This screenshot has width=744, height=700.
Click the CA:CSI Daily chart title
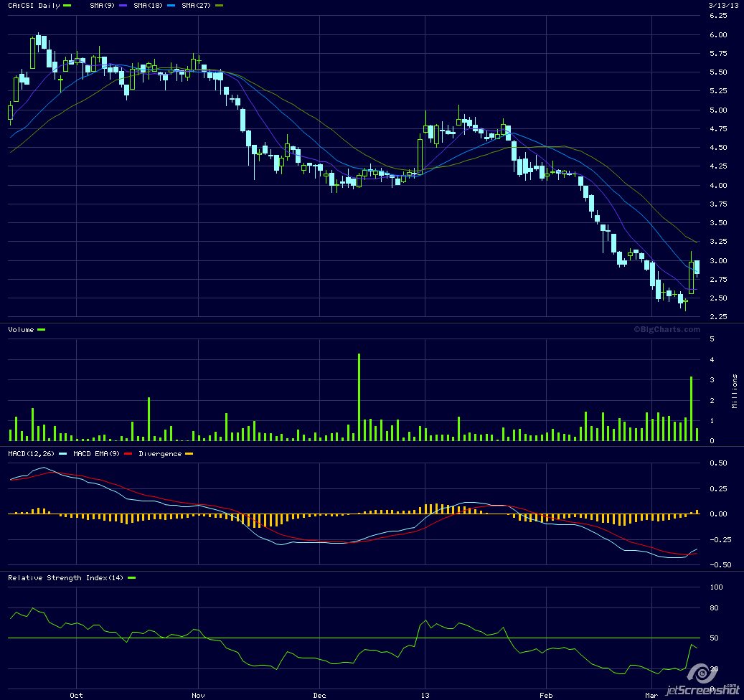tap(34, 6)
